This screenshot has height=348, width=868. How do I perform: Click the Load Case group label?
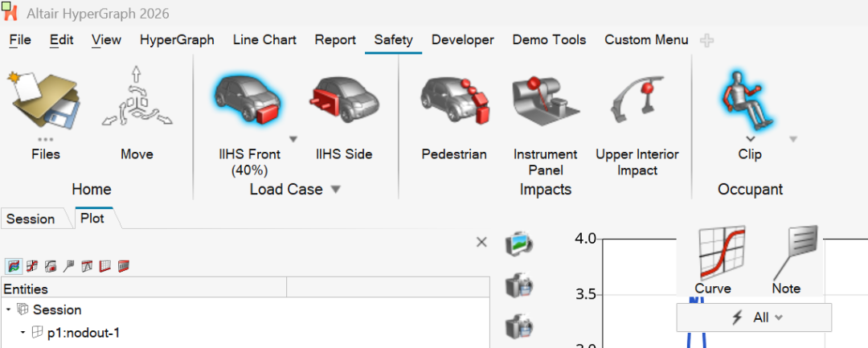[x=286, y=190]
